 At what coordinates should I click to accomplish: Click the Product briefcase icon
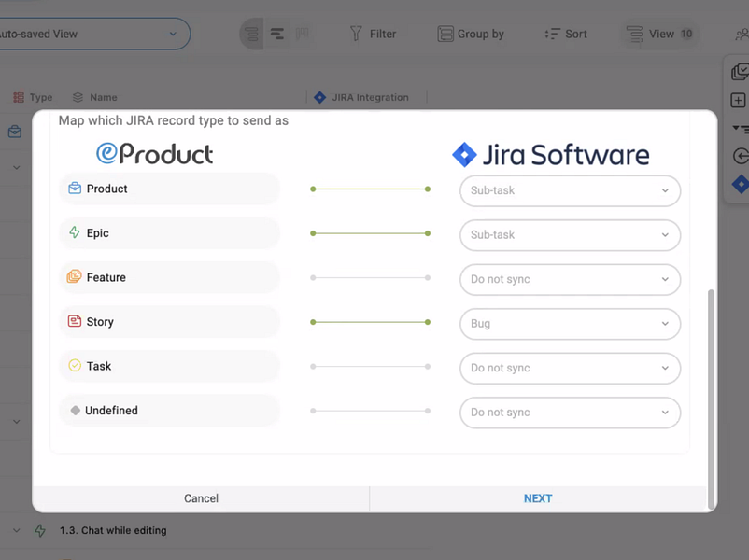click(75, 189)
